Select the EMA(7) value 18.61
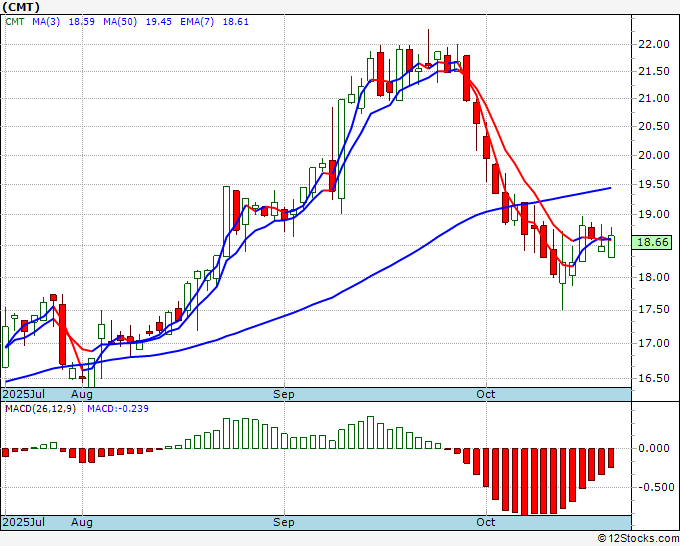This screenshot has height=546, width=680. click(x=235, y=22)
